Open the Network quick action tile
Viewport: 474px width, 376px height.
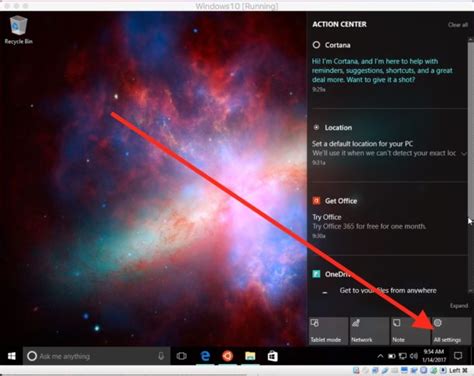coord(369,331)
